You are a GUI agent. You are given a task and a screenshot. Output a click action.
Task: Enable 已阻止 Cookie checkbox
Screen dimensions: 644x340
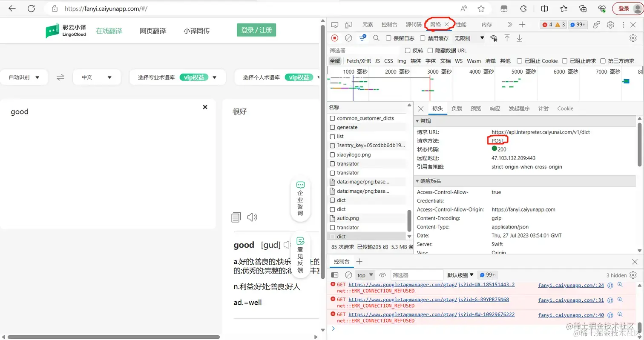[x=519, y=61]
